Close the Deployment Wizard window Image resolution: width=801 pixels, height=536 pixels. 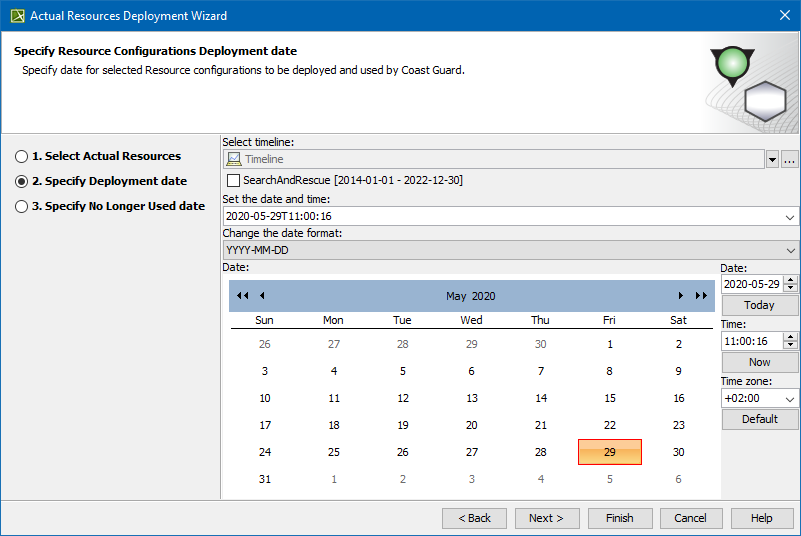pos(783,15)
